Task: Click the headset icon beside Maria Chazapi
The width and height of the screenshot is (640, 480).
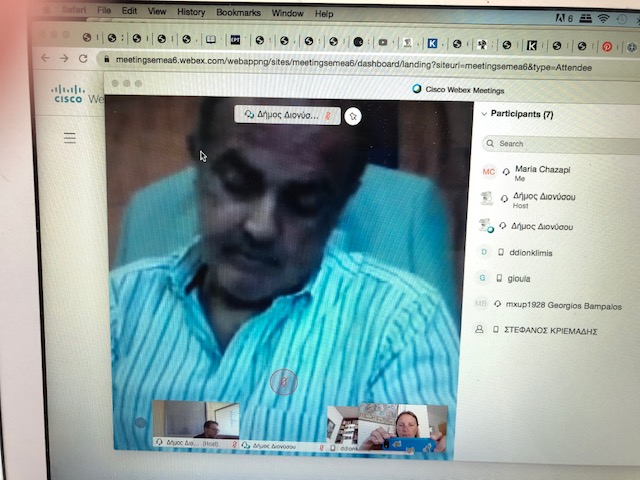Action: (506, 172)
